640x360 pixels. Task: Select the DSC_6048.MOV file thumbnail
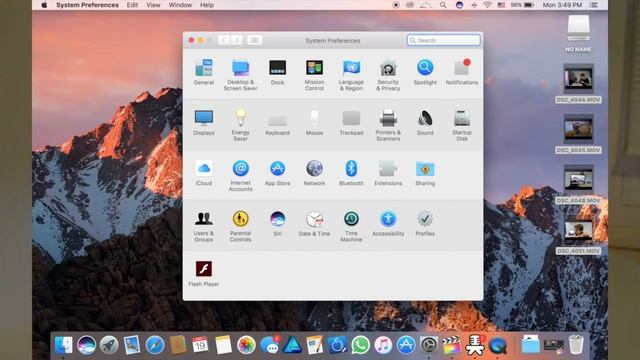coord(578,180)
